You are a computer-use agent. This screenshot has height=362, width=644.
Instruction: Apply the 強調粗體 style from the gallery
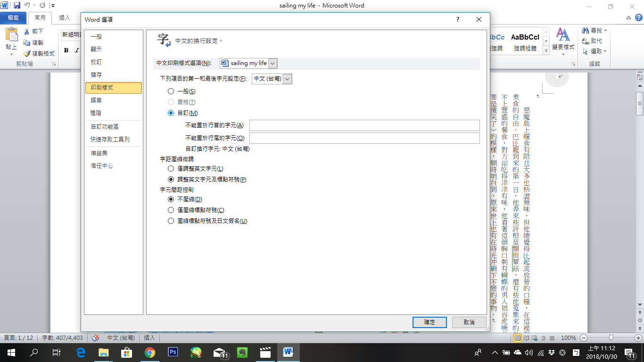pyautogui.click(x=525, y=41)
